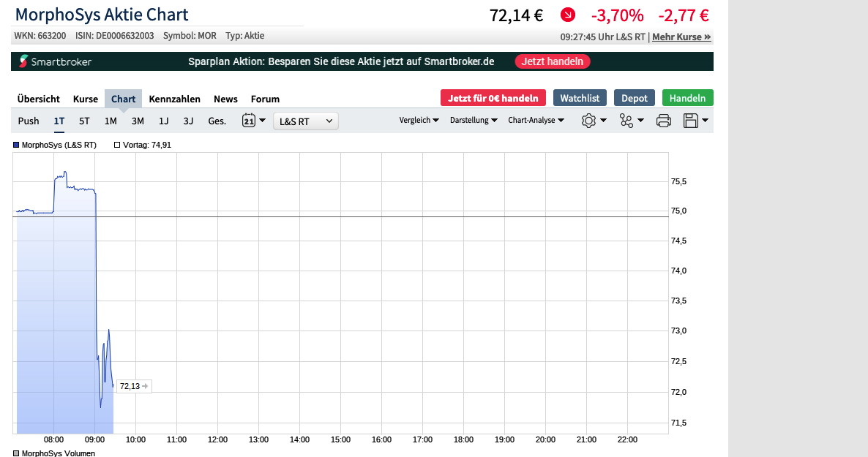Click the chart share nodes icon

point(626,121)
